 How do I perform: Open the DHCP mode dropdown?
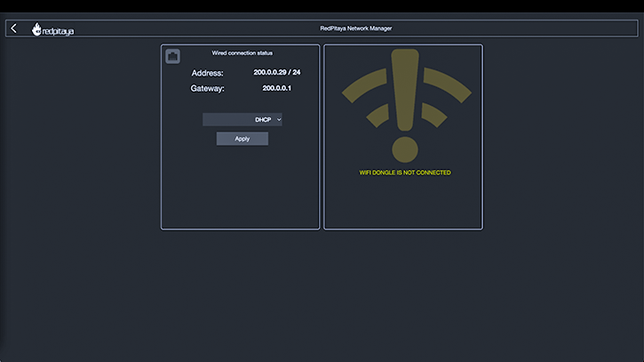(242, 120)
